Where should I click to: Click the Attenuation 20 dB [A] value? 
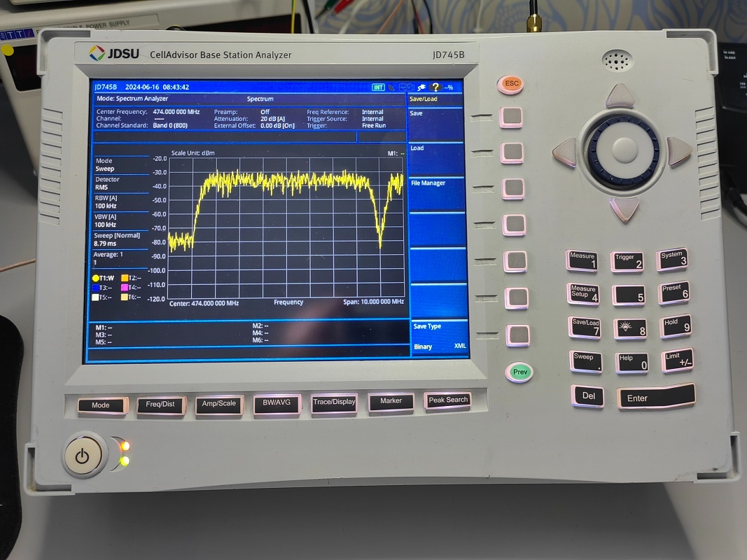tap(272, 118)
